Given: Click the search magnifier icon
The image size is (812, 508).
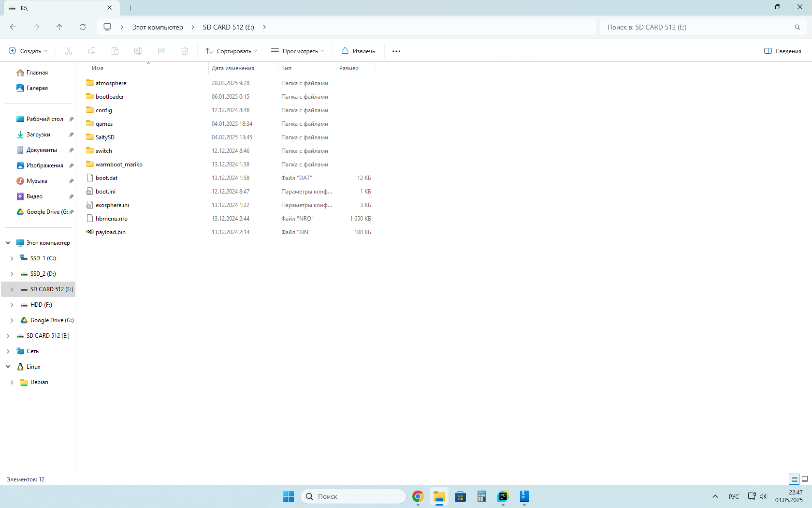Looking at the screenshot, I should (x=797, y=27).
